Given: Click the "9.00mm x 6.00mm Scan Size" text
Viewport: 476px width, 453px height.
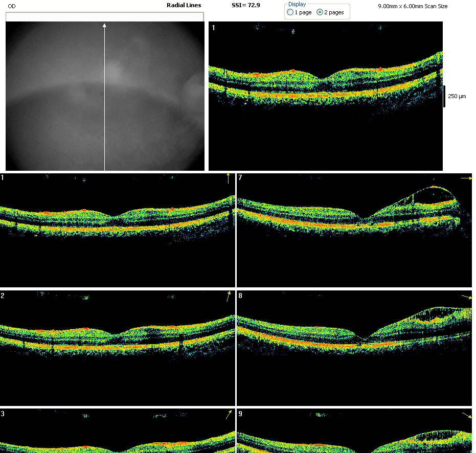Looking at the screenshot, I should point(413,6).
